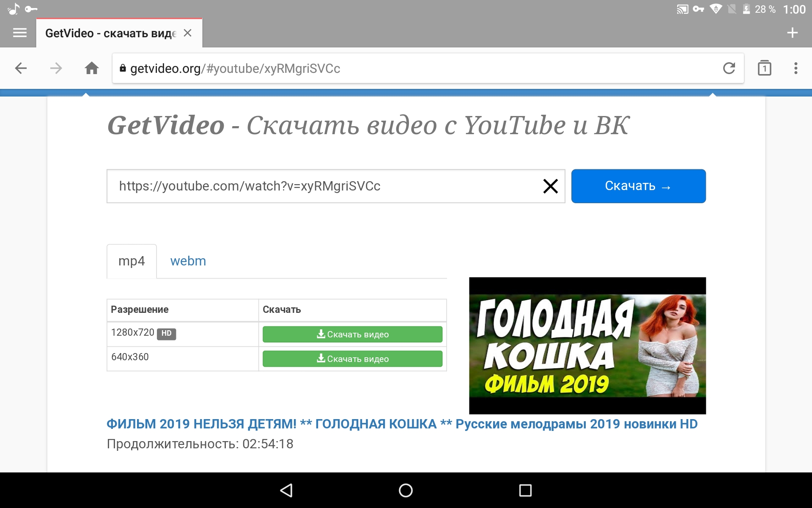
Task: Tap the Android recent apps square
Action: pyautogui.click(x=525, y=490)
